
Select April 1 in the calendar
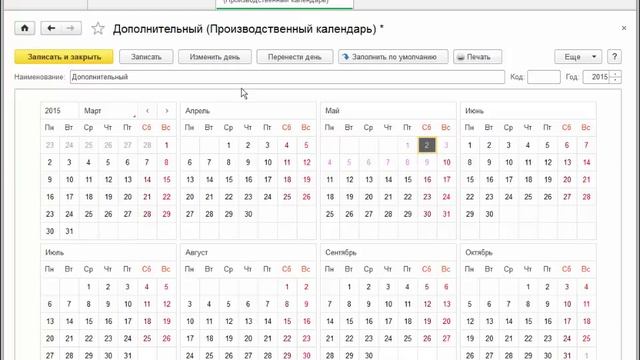click(x=229, y=145)
